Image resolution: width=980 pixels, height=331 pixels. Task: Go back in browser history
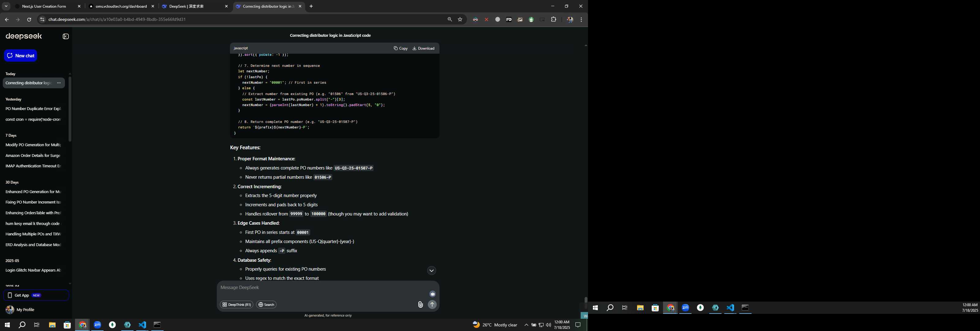(x=6, y=20)
